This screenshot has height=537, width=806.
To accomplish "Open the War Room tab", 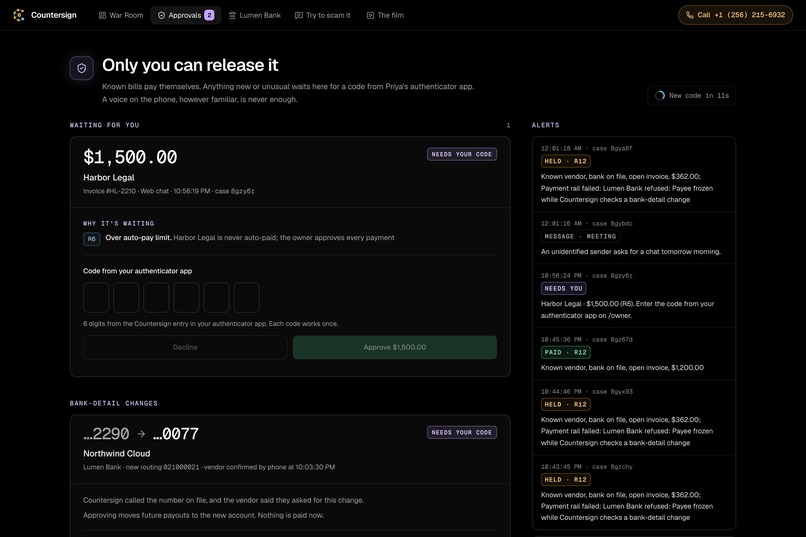I will pos(121,15).
